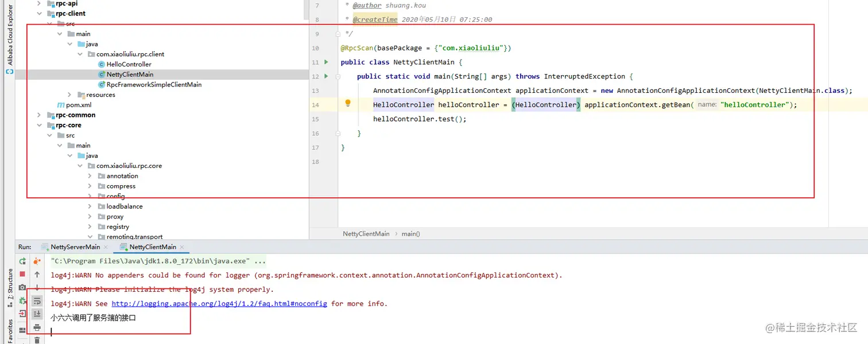Image resolution: width=868 pixels, height=344 pixels.
Task: Toggle soft-wrap in the console
Action: 37,301
